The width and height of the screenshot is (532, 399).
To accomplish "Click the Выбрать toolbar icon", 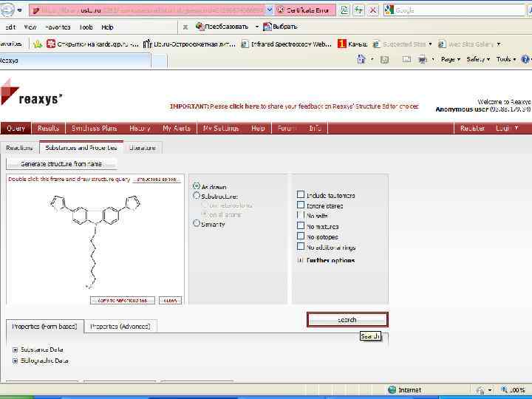I will (x=267, y=26).
